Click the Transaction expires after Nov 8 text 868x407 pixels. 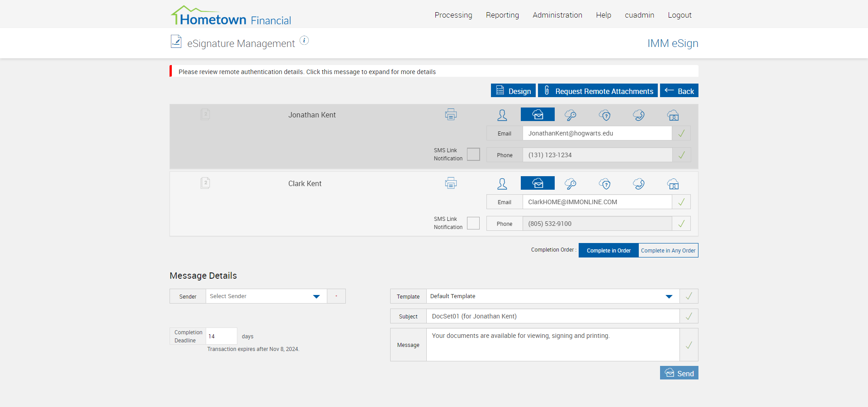tap(253, 349)
